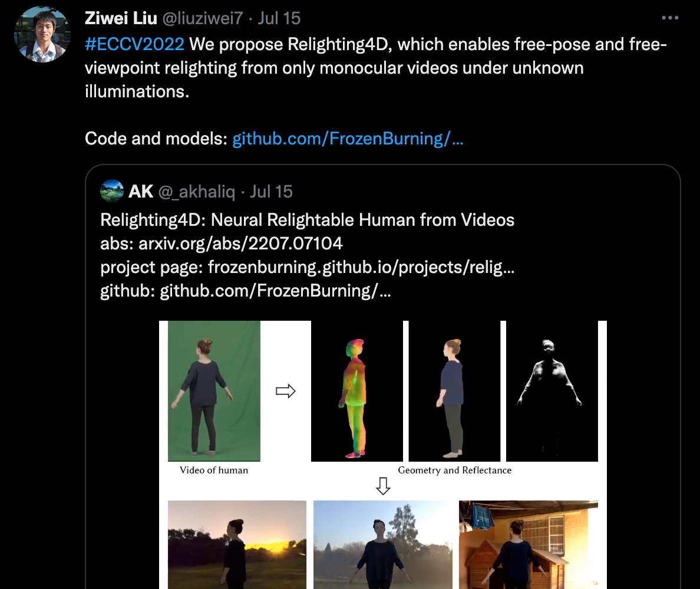
Task: Click the wooden shed relit human image
Action: (528, 544)
